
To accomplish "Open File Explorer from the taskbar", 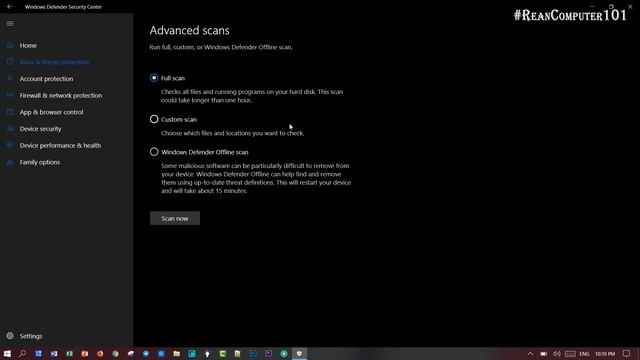I will [176, 353].
